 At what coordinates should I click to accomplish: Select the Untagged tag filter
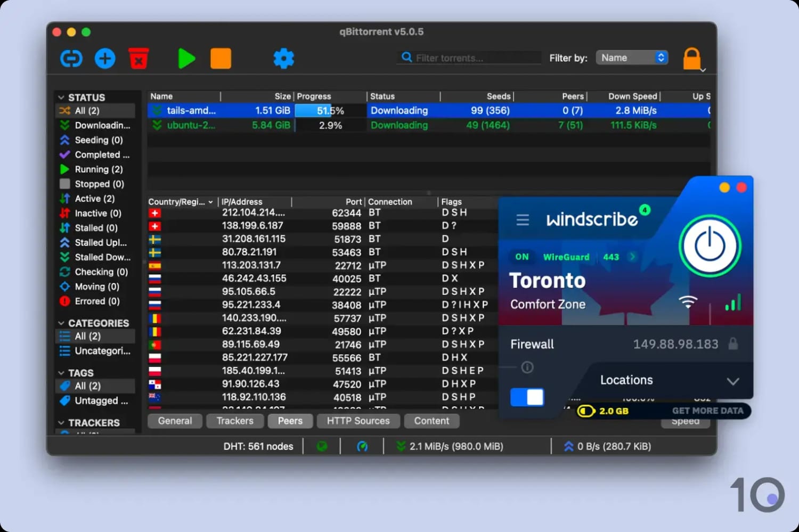(95, 400)
